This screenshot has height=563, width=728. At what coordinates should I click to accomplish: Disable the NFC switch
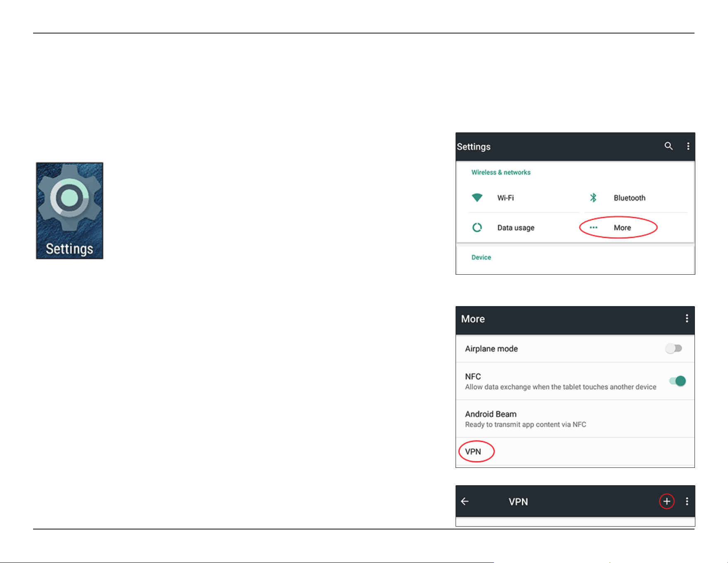tap(678, 381)
